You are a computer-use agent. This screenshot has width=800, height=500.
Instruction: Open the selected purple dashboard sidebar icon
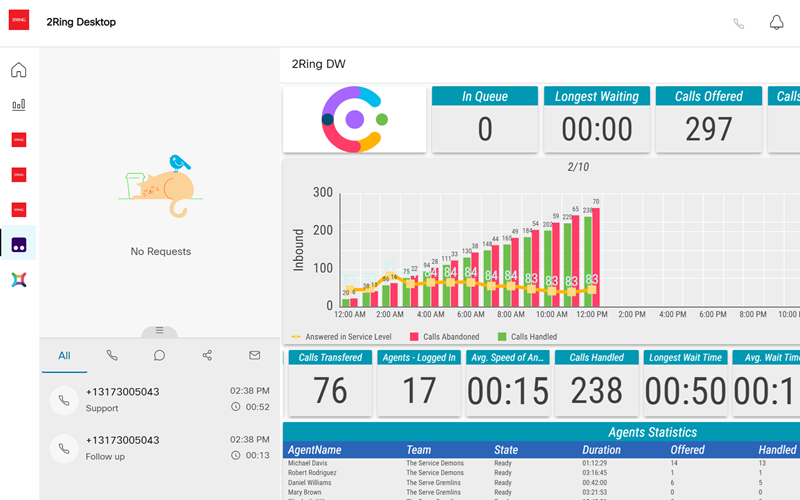point(19,244)
